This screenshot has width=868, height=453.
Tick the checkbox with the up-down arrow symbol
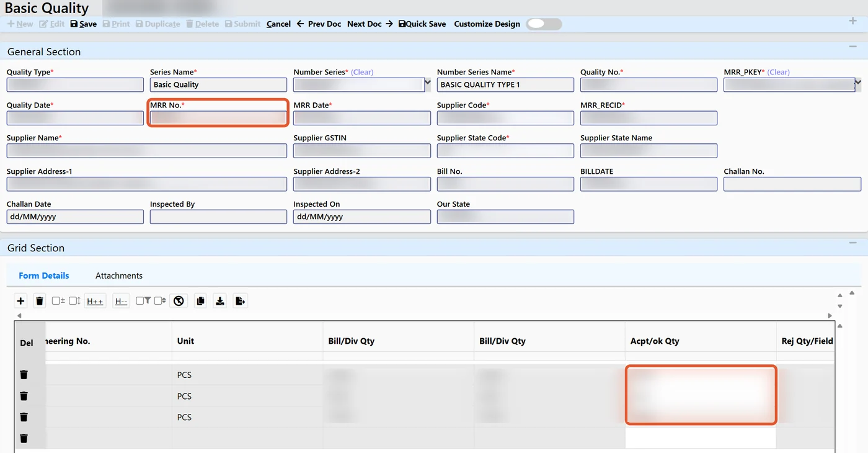point(72,300)
